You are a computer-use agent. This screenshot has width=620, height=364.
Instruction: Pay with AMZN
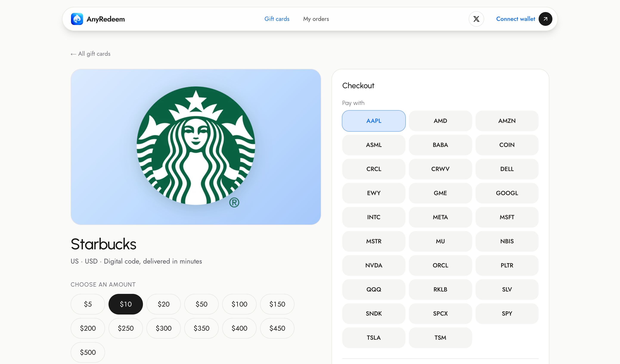point(507,121)
